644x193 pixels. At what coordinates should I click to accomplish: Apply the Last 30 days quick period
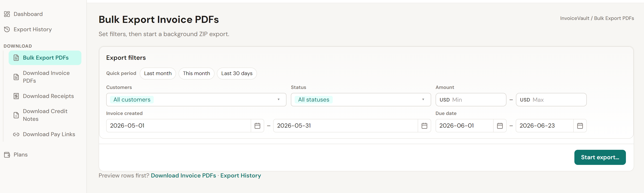click(x=237, y=73)
